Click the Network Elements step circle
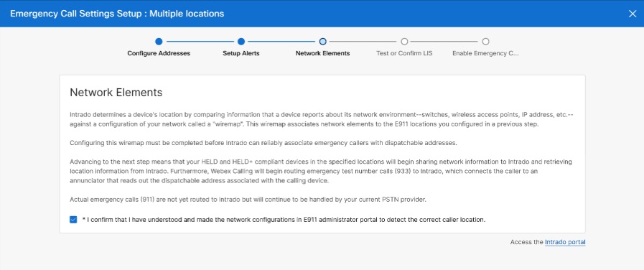 coord(323,42)
